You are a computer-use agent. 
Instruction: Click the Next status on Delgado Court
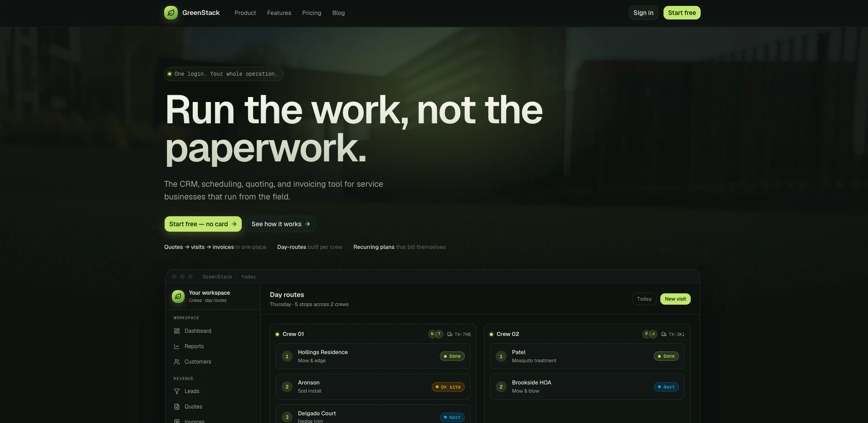pos(452,417)
